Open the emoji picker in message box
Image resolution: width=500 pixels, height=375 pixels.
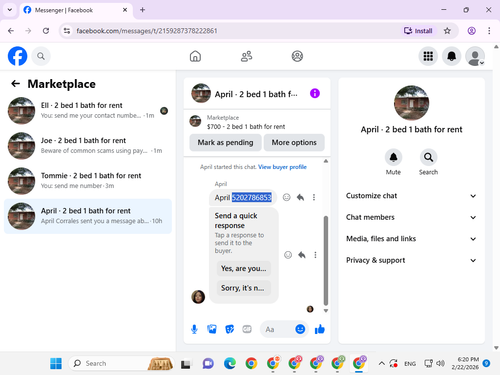point(300,329)
